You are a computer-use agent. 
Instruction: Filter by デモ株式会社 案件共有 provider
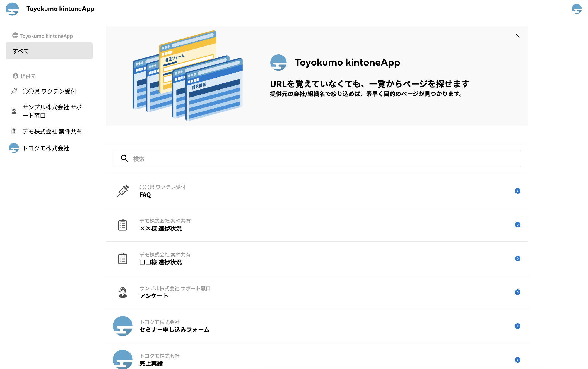52,131
